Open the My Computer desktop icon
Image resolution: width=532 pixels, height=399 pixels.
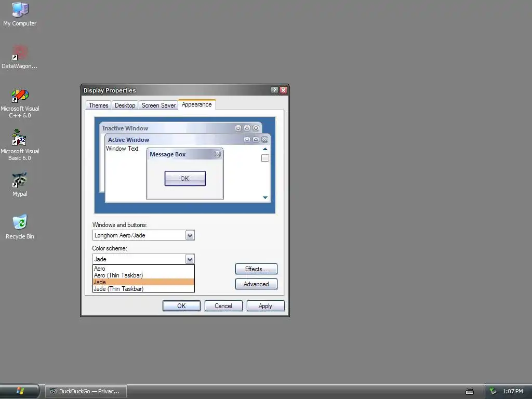point(20,14)
